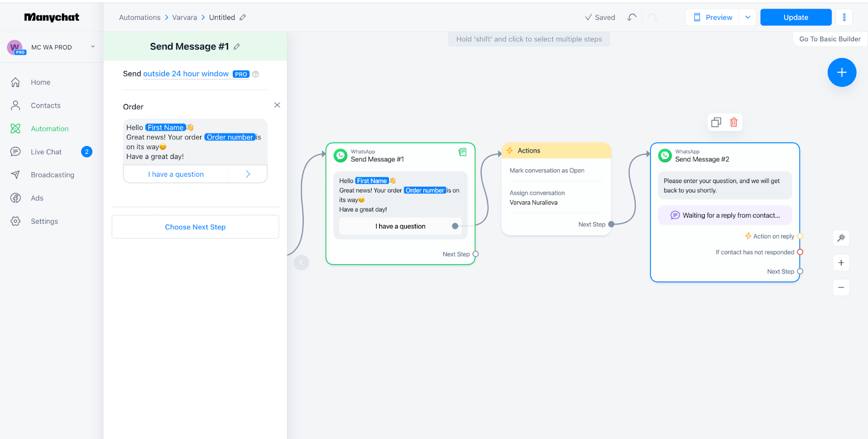Image resolution: width=868 pixels, height=439 pixels.
Task: Open Live Chat in the sidebar
Action: point(46,152)
